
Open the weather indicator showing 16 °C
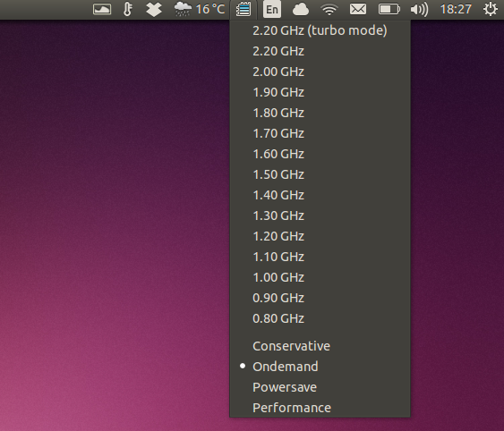point(200,9)
